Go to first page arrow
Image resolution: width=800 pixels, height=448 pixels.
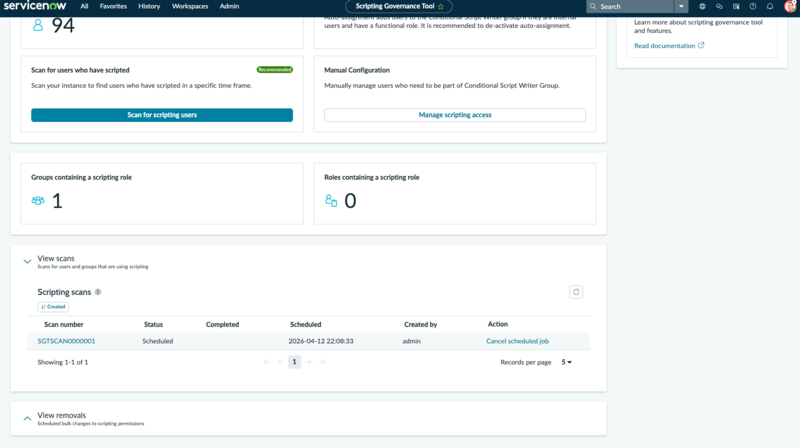267,362
